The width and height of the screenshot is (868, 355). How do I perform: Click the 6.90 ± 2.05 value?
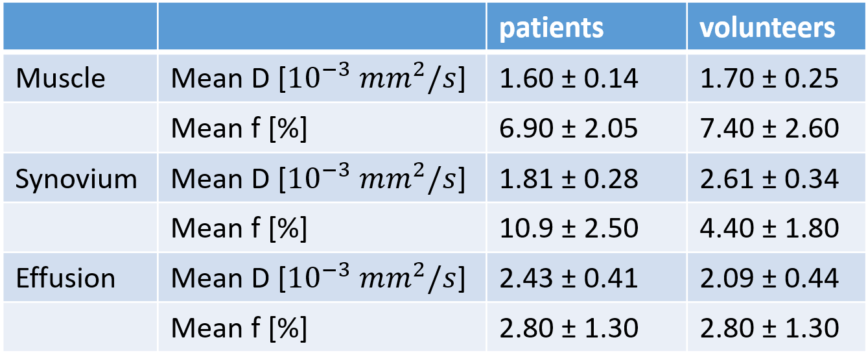click(x=569, y=129)
